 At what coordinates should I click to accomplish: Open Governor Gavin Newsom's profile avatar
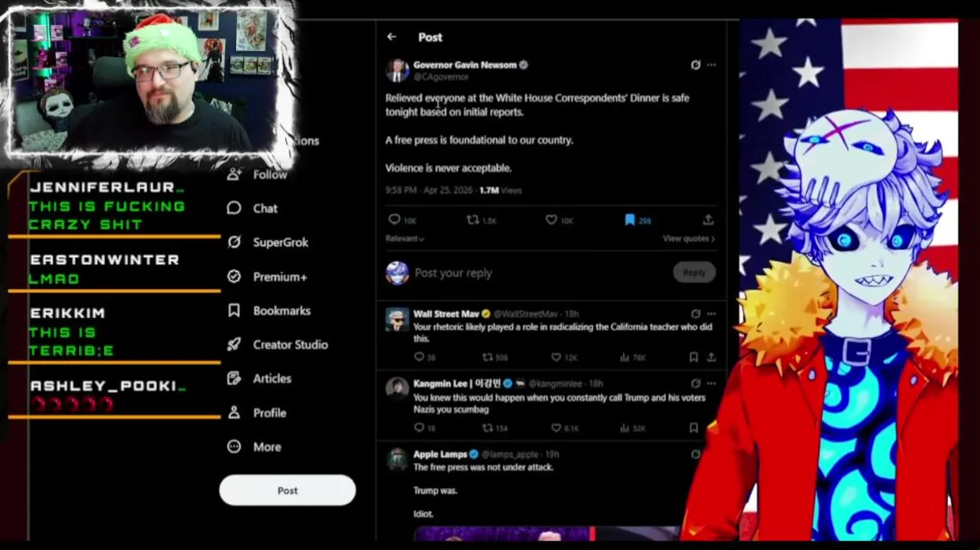pos(397,70)
